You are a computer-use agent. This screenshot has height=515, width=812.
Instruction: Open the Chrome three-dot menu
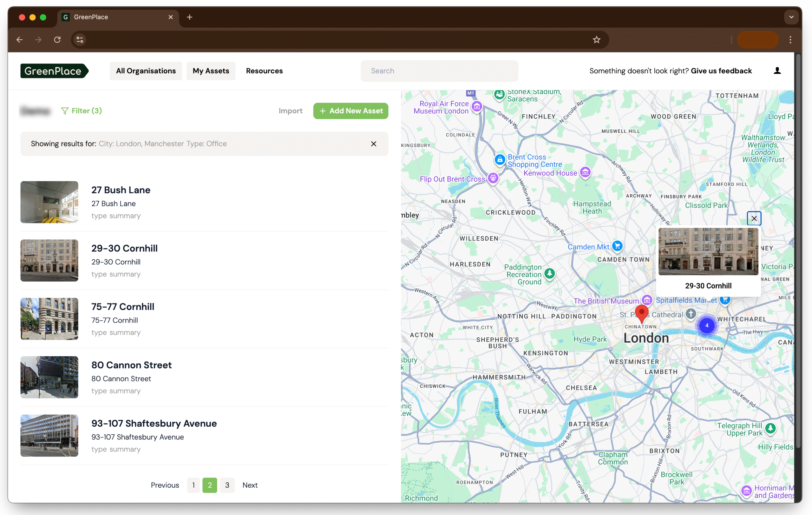tap(790, 40)
